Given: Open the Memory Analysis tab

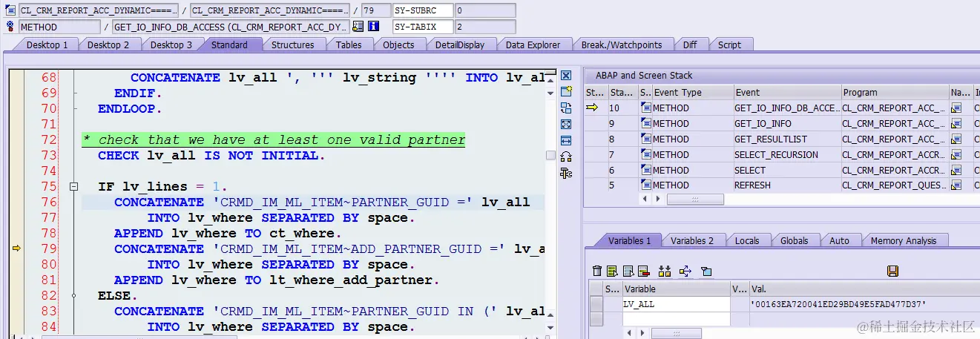Looking at the screenshot, I should click(x=904, y=240).
